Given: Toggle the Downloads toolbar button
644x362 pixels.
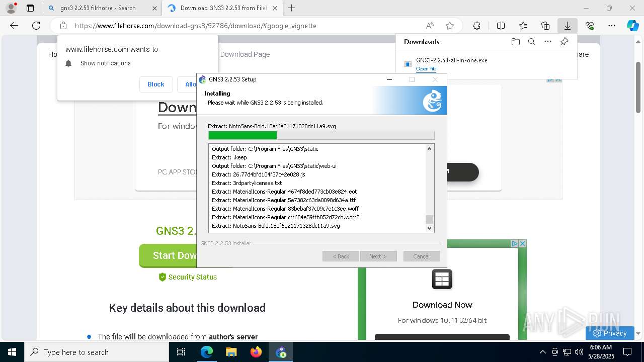Looking at the screenshot, I should (567, 26).
